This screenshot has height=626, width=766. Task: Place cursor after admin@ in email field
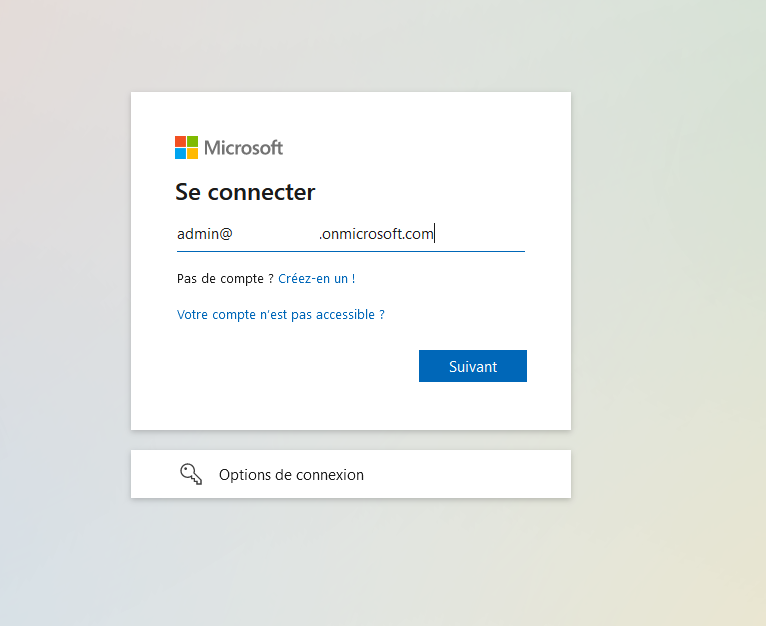coord(234,234)
